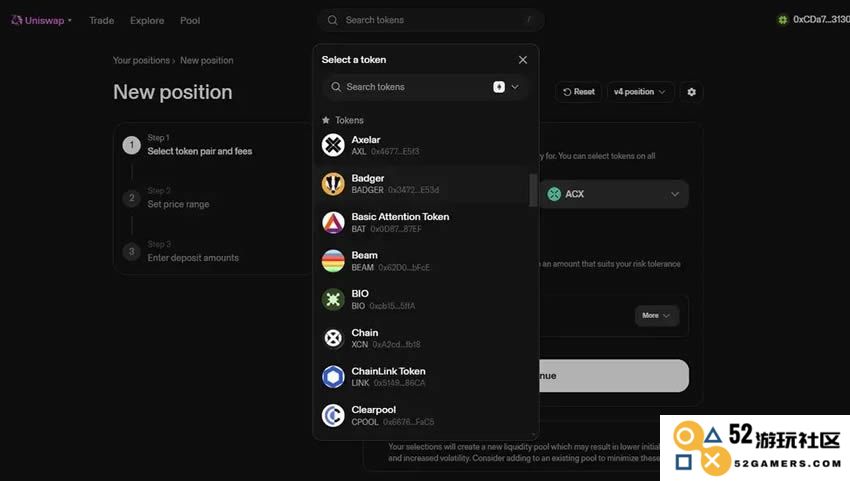Click the Reset button
This screenshot has width=850, height=481.
click(x=578, y=92)
